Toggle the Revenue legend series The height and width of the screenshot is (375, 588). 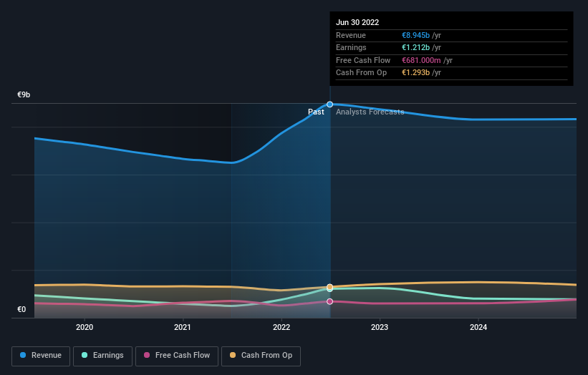pos(41,356)
